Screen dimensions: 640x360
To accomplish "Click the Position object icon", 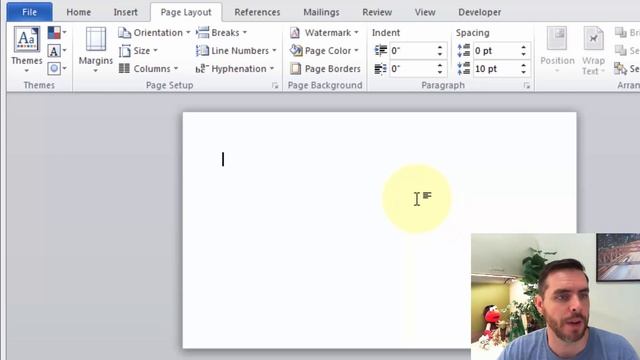I will 557,39.
